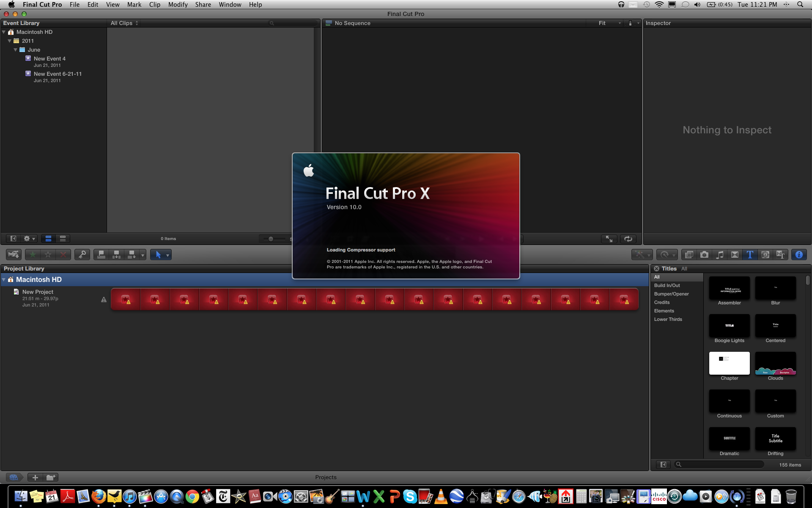Open the tool selection dropdown arrow

click(168, 255)
